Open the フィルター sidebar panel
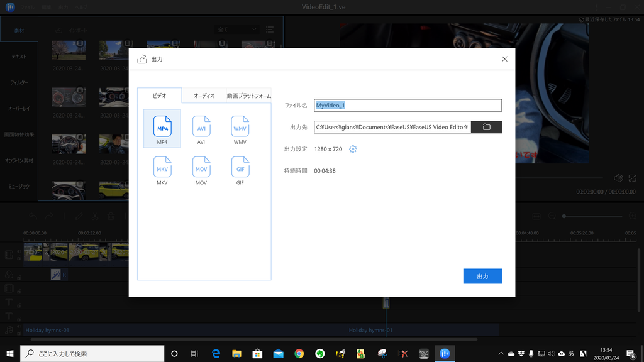644x362 pixels. 19,82
